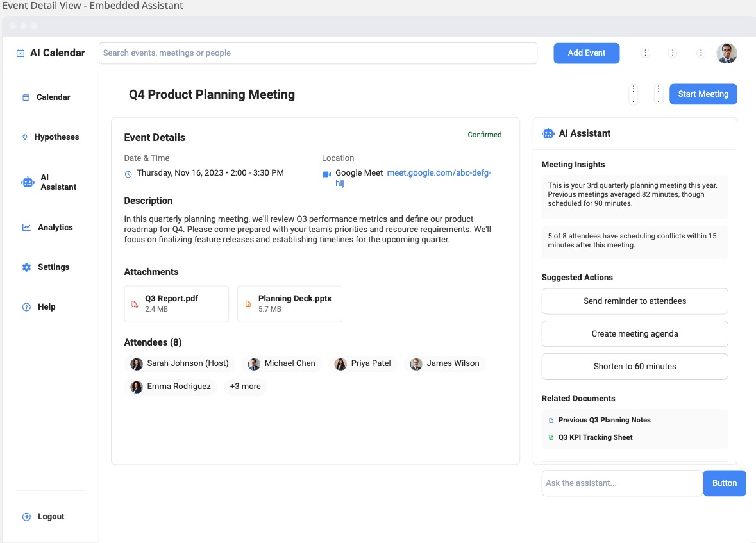The width and height of the screenshot is (756, 543).
Task: Open the Hypotheses panel
Action: click(57, 137)
